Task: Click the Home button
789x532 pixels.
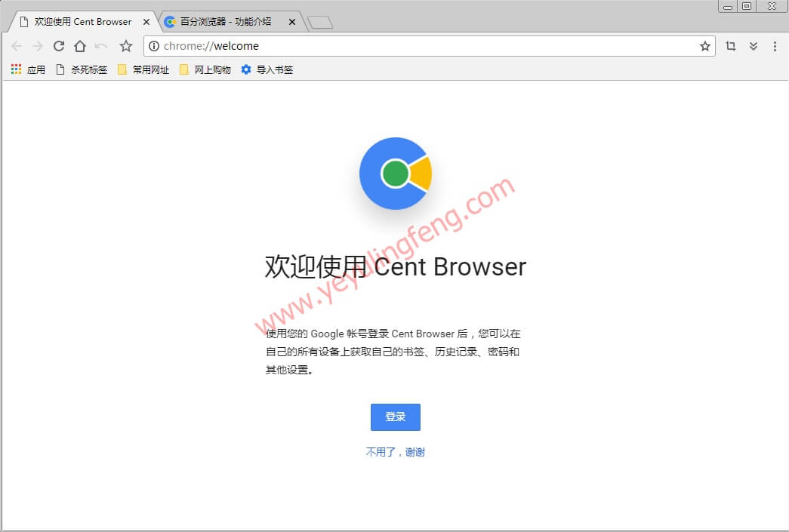Action: (x=80, y=46)
